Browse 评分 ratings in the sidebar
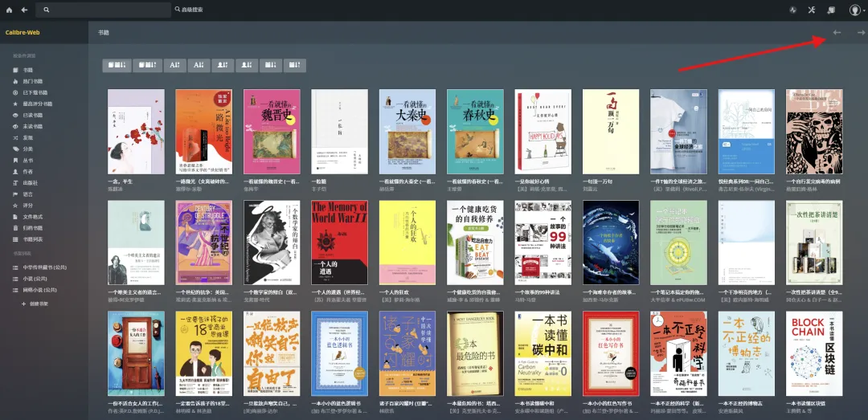The image size is (868, 420). pos(23,206)
